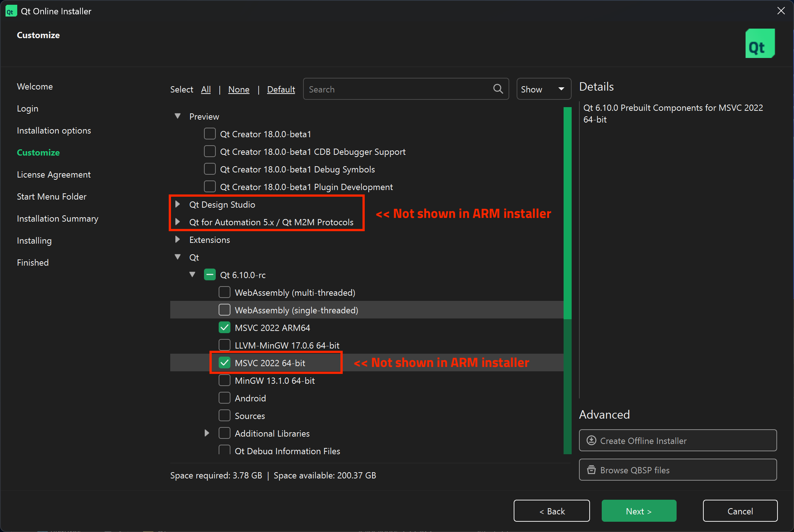Click the search magnifier icon
The height and width of the screenshot is (532, 794).
pos(498,89)
